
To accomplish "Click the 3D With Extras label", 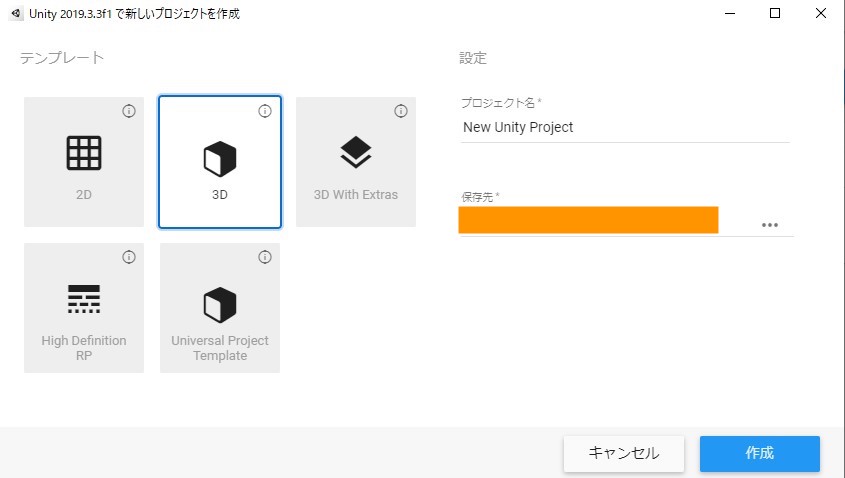I will pos(356,195).
